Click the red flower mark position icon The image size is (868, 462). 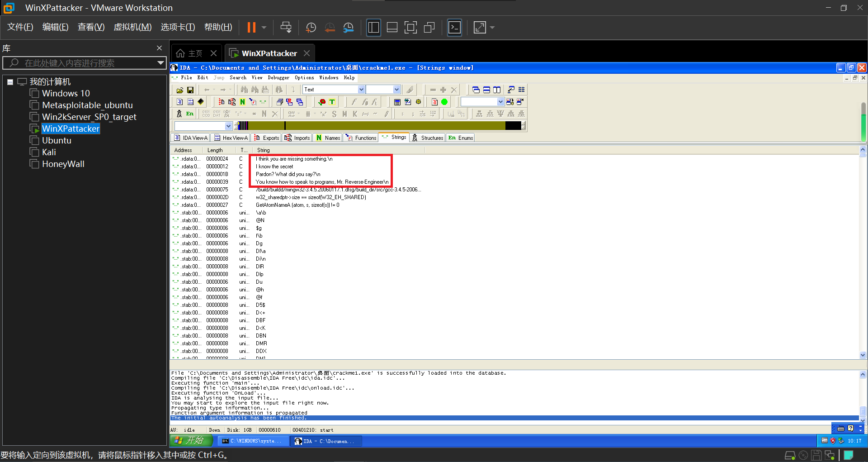tap(321, 102)
